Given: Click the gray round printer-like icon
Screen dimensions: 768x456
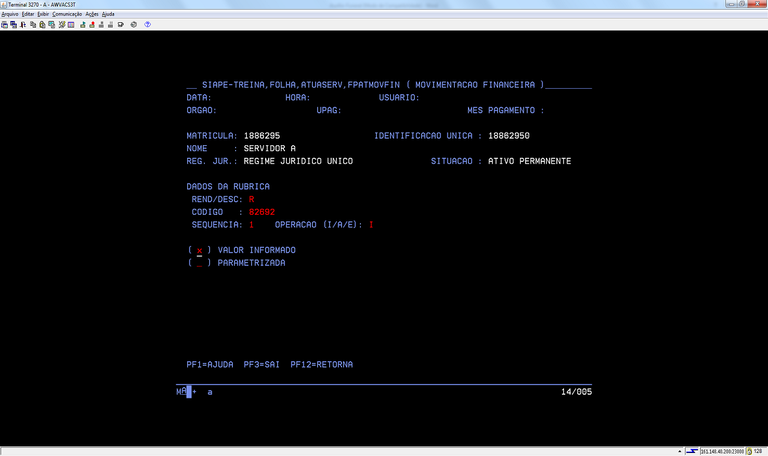Looking at the screenshot, I should [134, 24].
